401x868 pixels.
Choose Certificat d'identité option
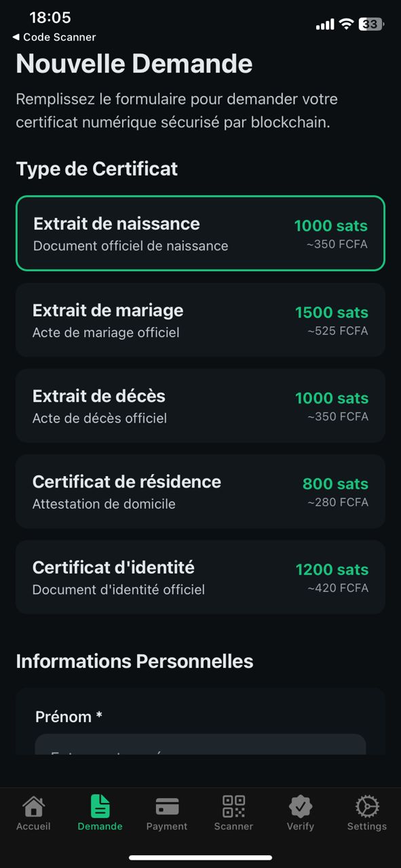tap(200, 577)
